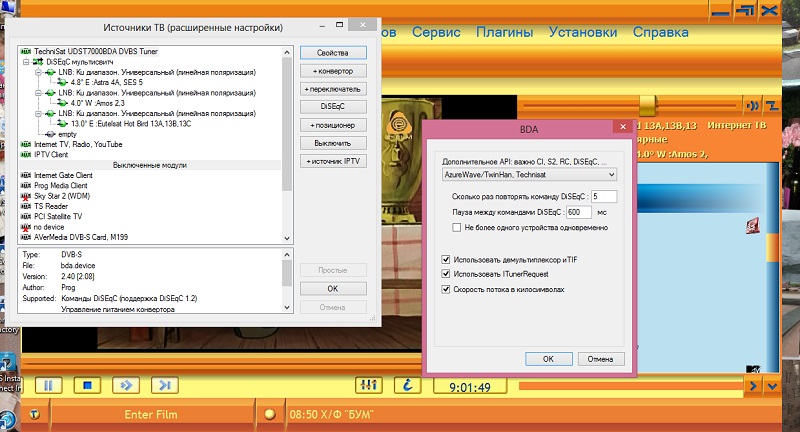Click the round record indicator icon
The height and width of the screenshot is (432, 800).
pos(270,414)
